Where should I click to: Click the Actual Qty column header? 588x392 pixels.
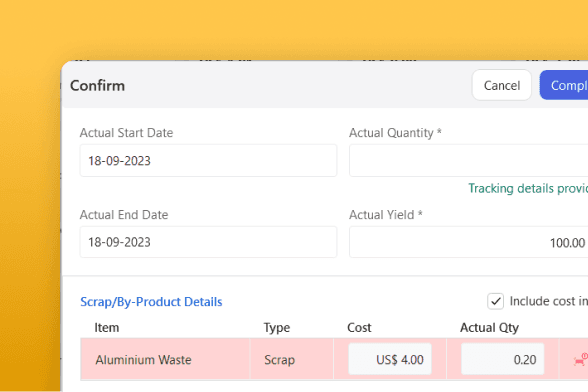point(489,327)
